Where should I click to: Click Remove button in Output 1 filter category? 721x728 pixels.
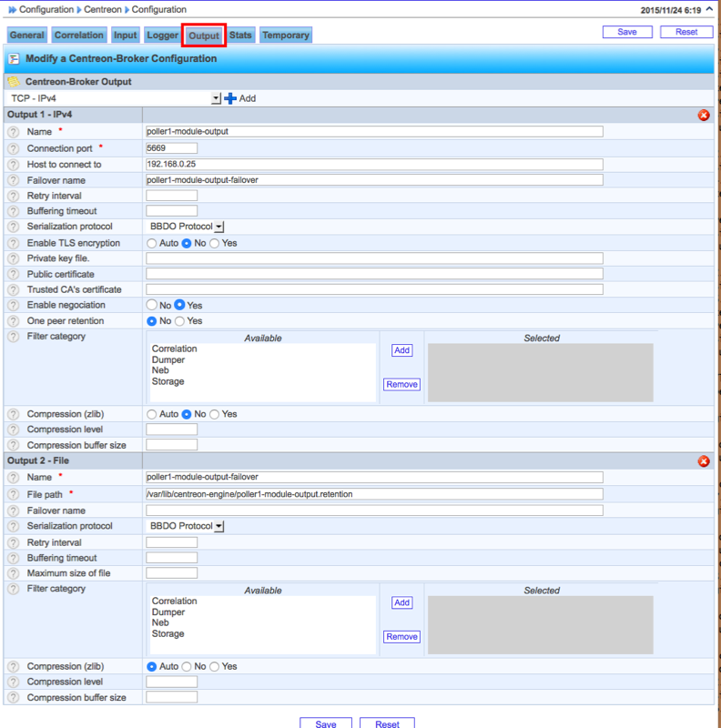401,385
